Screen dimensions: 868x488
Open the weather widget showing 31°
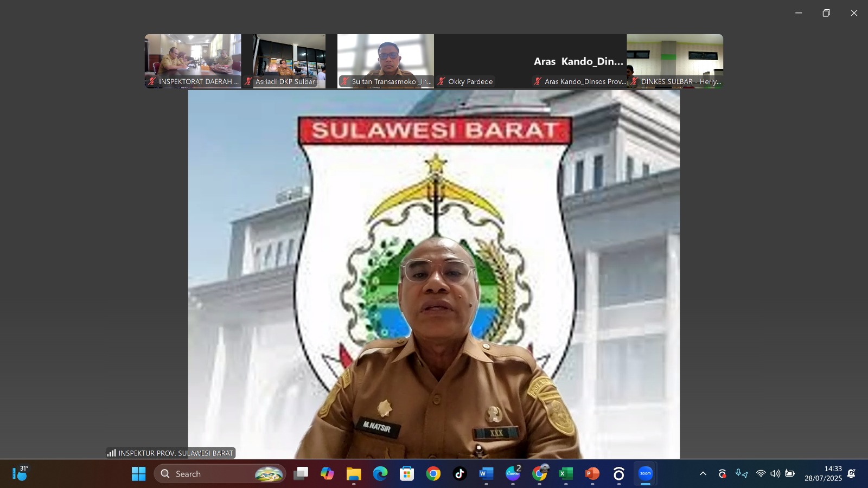20,474
